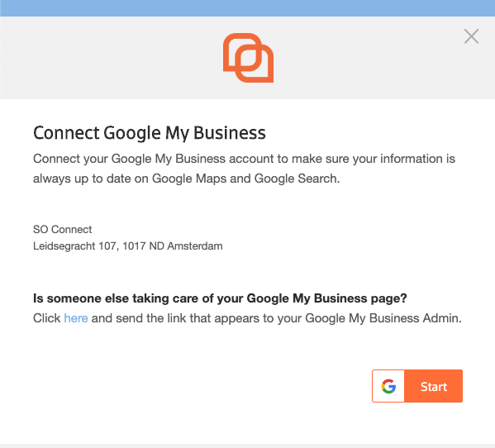495x448 pixels.
Task: Select the 'Connect Google My Business' heading
Action: point(150,132)
